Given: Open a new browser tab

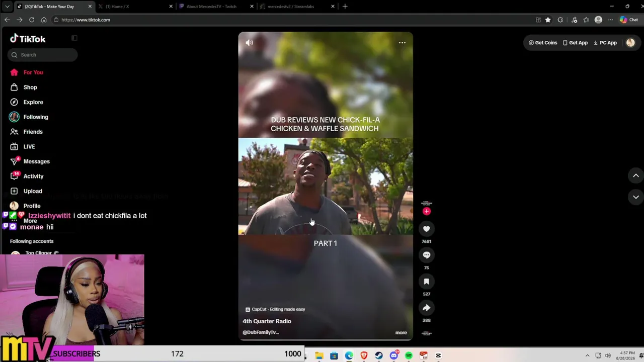Looking at the screenshot, I should click(x=345, y=7).
